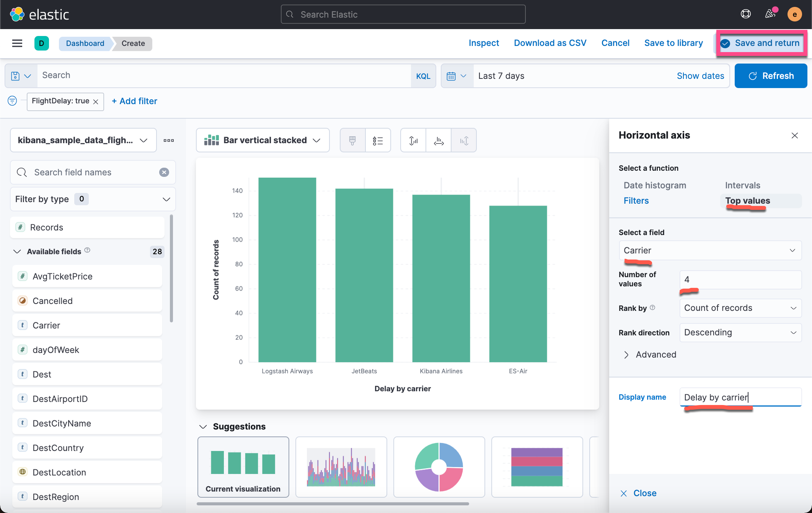Open left axis settings icon
The image size is (812, 513).
point(413,141)
